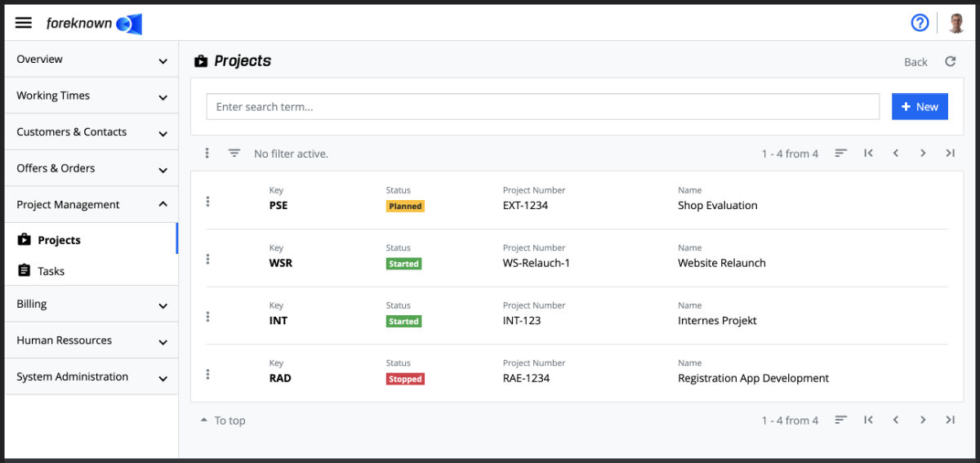The width and height of the screenshot is (980, 463).
Task: Select Tasks in the sidebar
Action: tap(51, 271)
